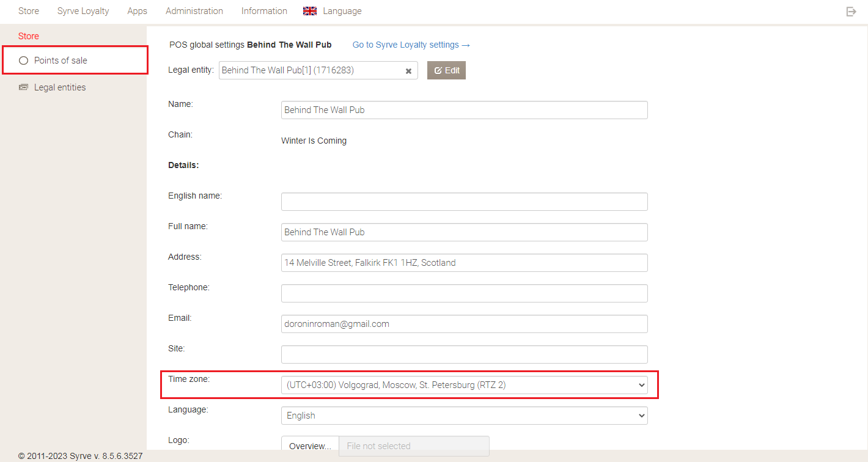This screenshot has width=868, height=462.
Task: Open the Apps menu
Action: (137, 11)
